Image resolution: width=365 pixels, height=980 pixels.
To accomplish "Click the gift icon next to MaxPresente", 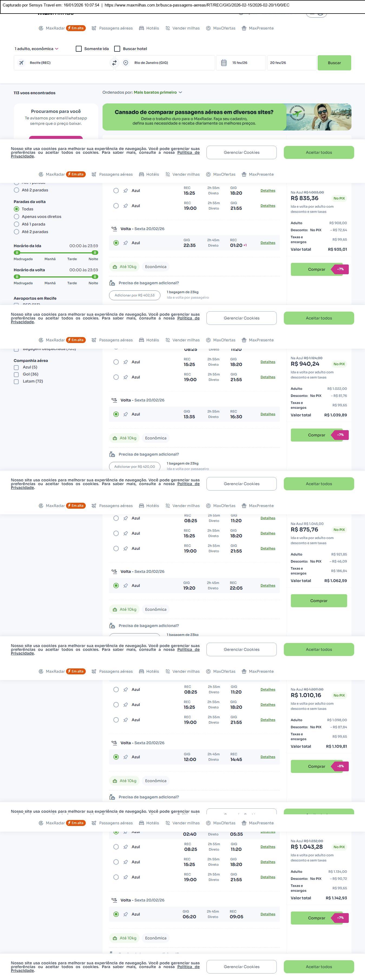I will point(244,28).
